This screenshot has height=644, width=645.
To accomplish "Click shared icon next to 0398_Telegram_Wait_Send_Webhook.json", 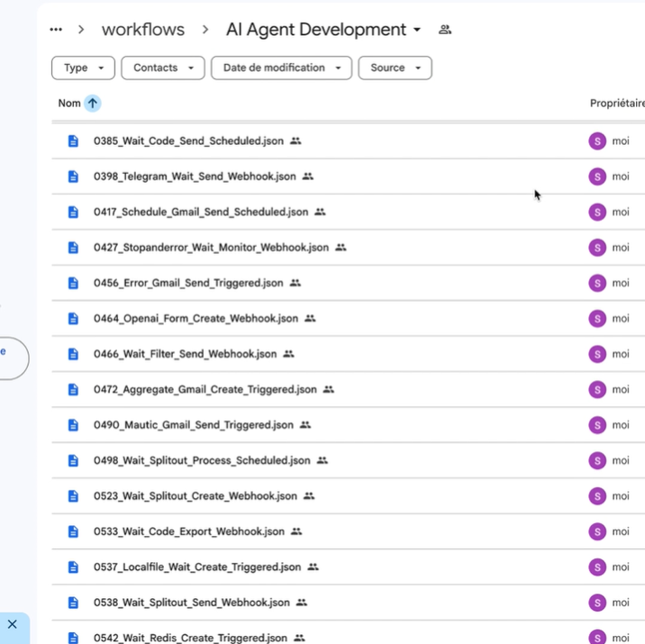I will 308,177.
